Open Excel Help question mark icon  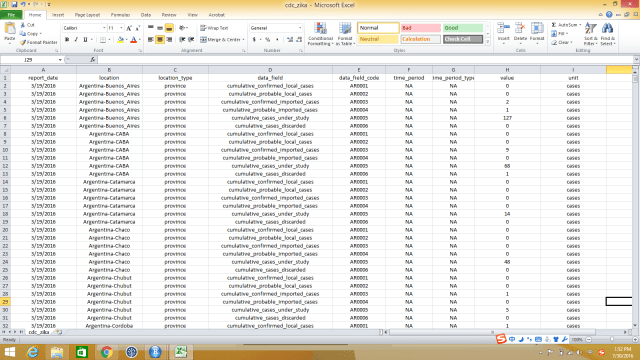[x=609, y=14]
